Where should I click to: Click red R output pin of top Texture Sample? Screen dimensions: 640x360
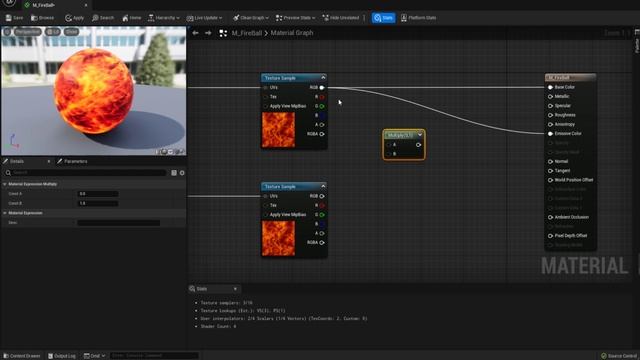pos(322,97)
